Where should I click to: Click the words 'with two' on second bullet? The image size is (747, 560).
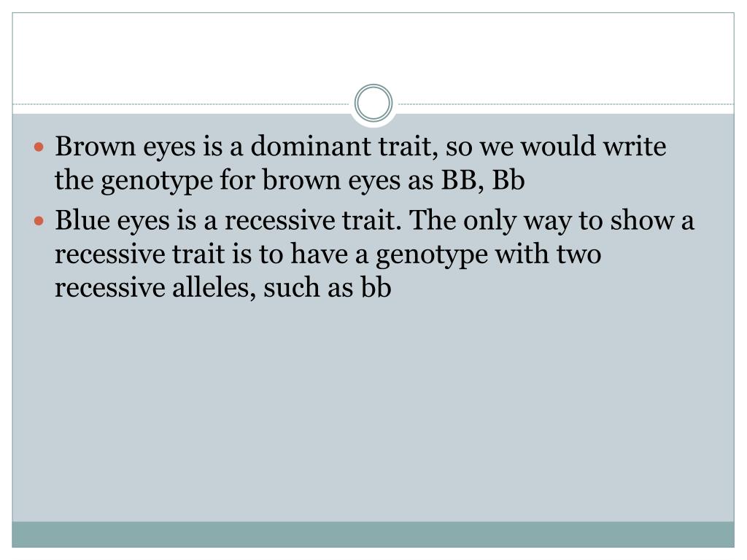(x=548, y=254)
